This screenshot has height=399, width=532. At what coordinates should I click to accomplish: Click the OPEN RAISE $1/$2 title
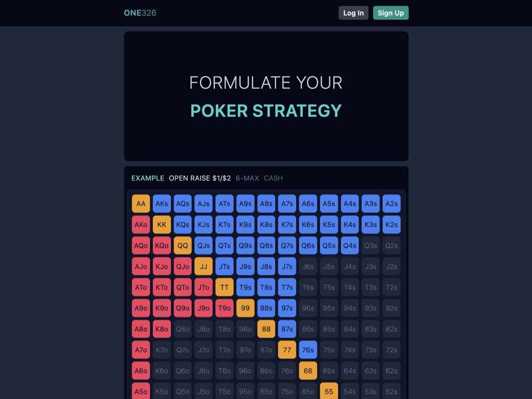tap(200, 178)
